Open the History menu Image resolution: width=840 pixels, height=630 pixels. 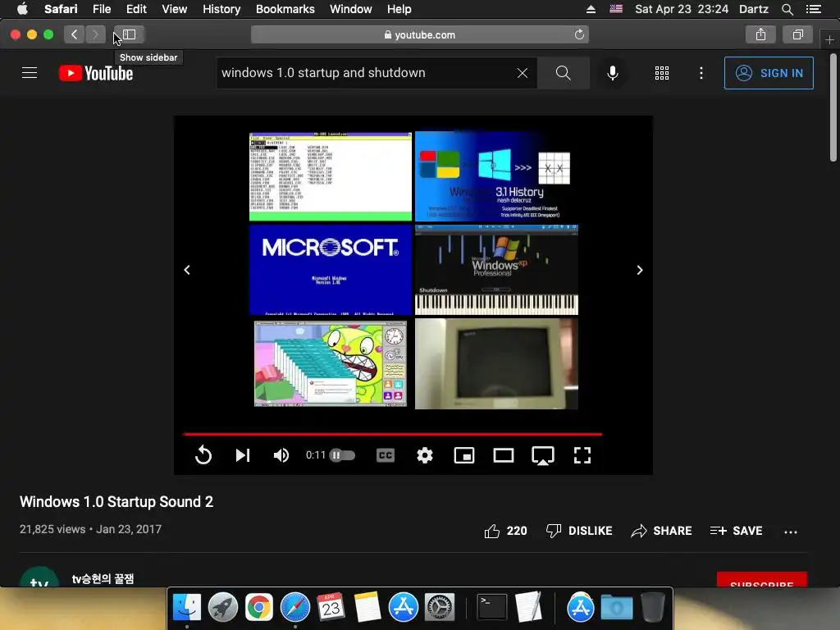pyautogui.click(x=221, y=9)
